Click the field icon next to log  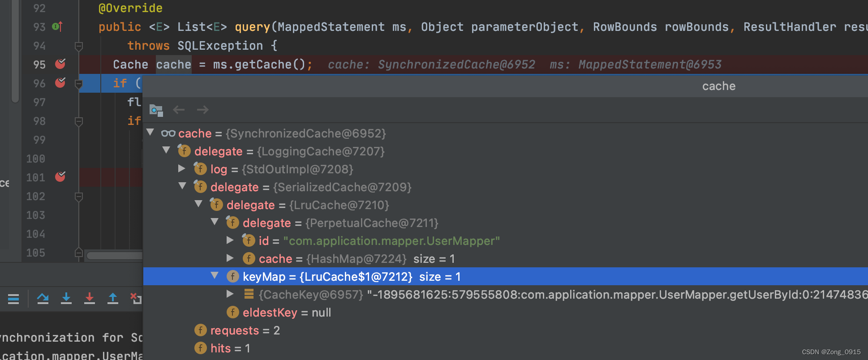click(200, 169)
